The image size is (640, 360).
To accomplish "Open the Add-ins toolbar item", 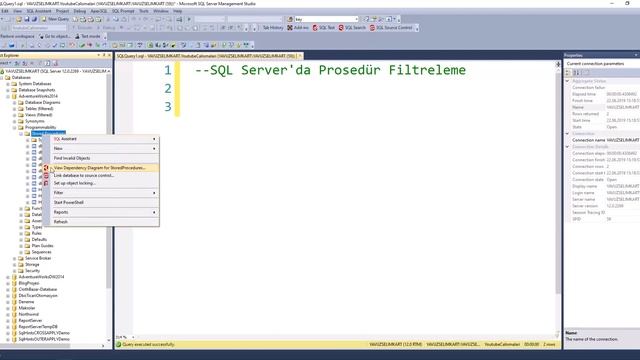I will 298,28.
